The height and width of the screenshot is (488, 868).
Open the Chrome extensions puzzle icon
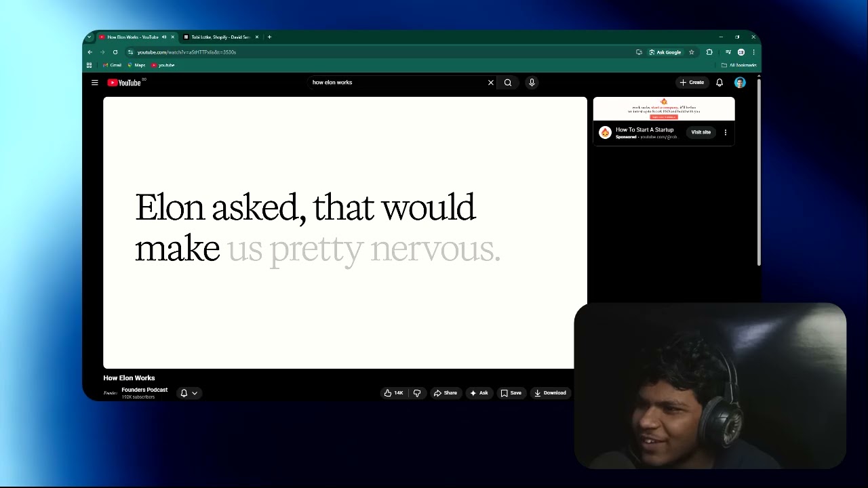click(x=709, y=52)
